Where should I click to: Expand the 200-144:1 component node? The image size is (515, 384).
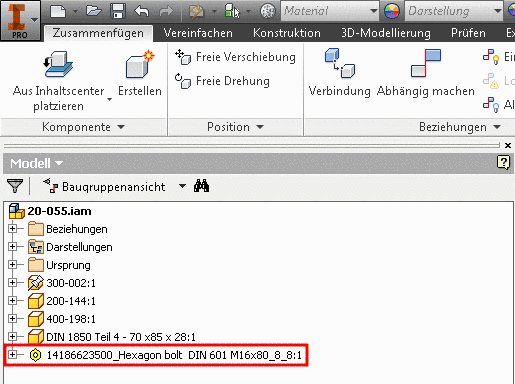click(12, 301)
